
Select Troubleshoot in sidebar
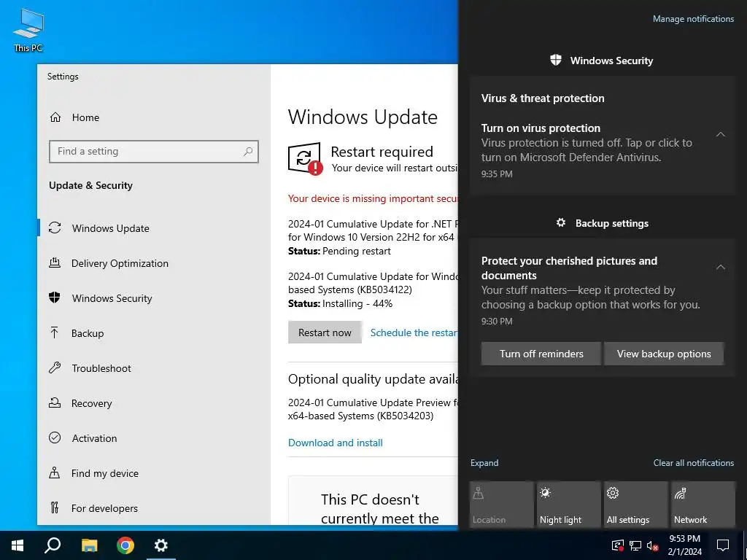[x=153, y=367]
